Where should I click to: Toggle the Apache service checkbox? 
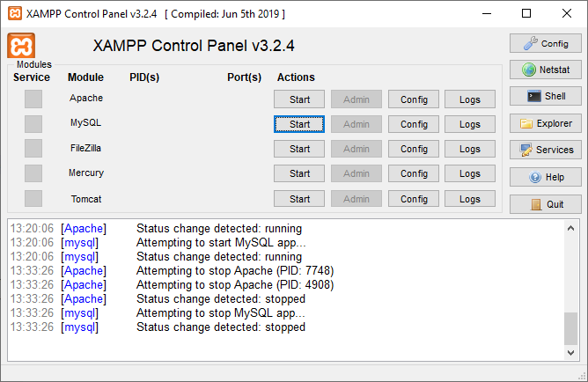click(x=33, y=99)
